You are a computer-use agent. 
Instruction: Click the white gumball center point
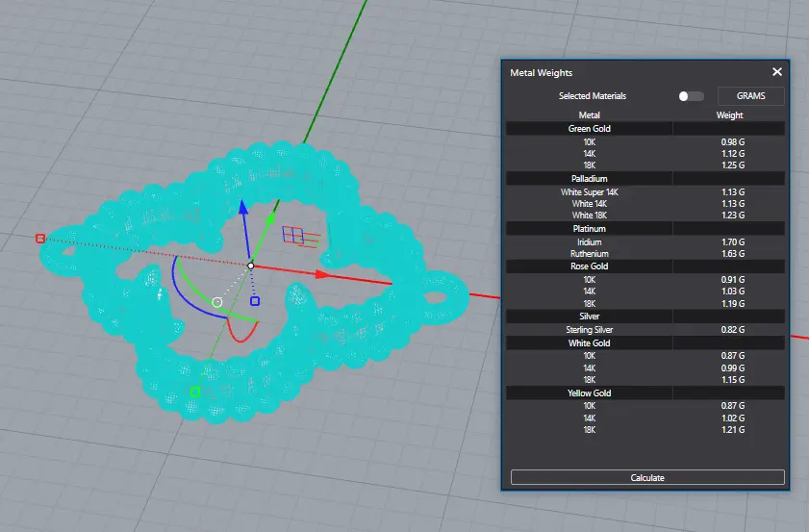[x=250, y=266]
